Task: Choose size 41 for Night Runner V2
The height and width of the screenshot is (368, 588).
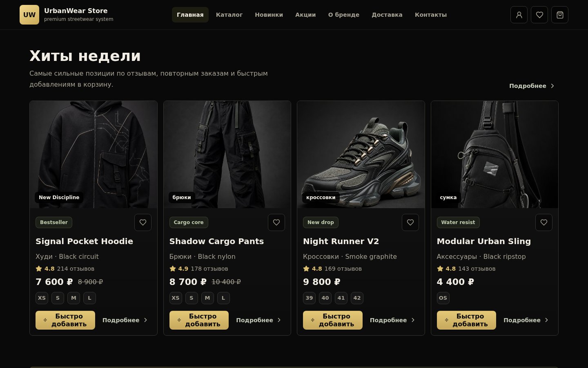Action: 341,298
